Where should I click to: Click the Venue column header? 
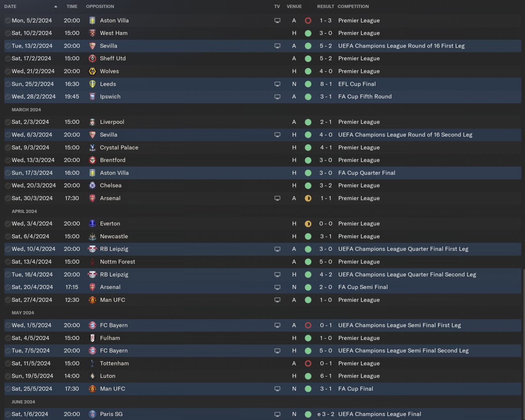pos(294,7)
